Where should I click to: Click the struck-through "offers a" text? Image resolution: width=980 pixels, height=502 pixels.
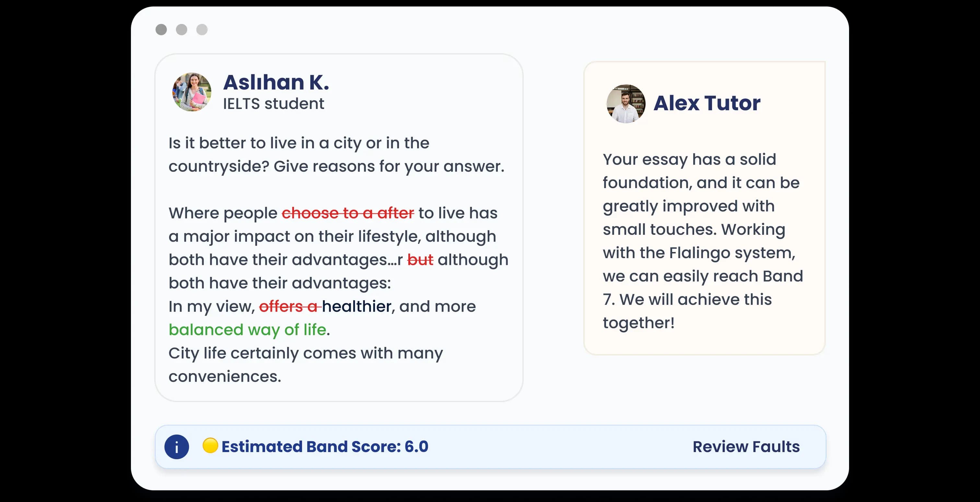(288, 307)
